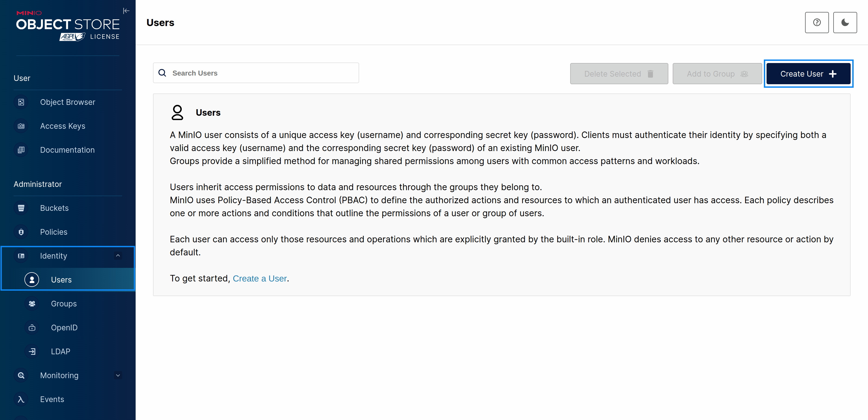Screen dimensions: 868x420
Task: Select the Access Keys icon
Action: [x=21, y=126]
